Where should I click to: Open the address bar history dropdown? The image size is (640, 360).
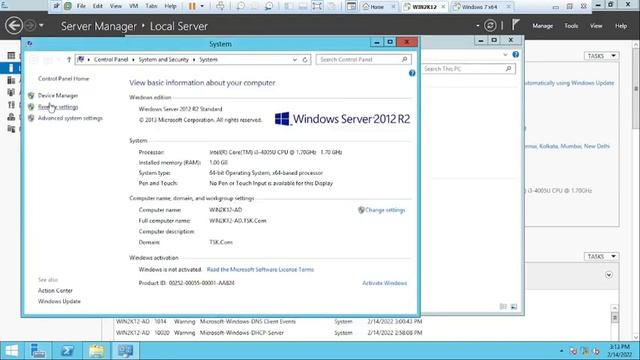click(295, 60)
